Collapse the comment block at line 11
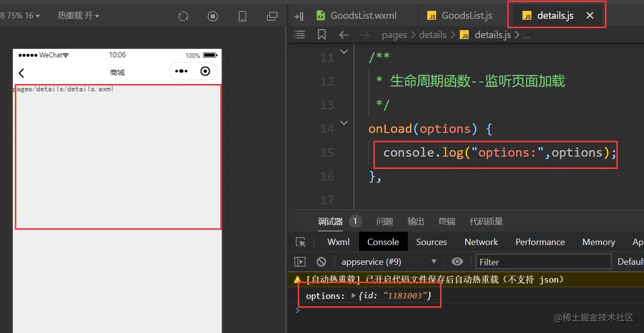The height and width of the screenshot is (333, 644). pyautogui.click(x=344, y=51)
